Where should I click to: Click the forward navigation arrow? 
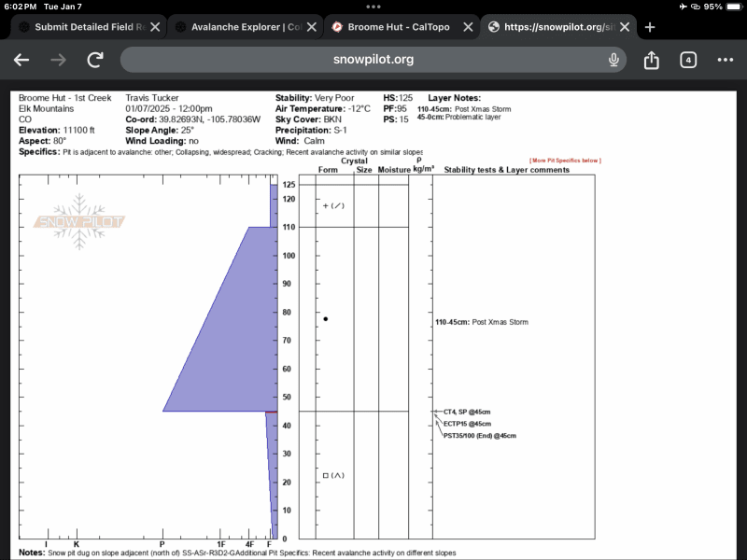[58, 60]
